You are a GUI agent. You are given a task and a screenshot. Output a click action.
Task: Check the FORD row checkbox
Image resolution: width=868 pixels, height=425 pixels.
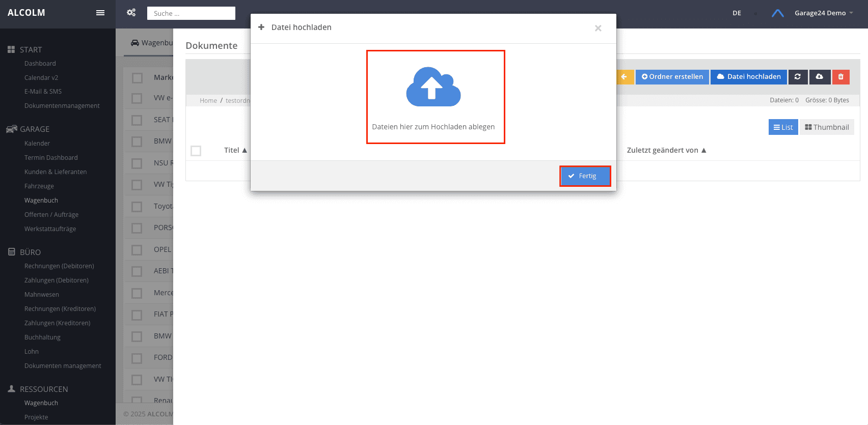click(x=137, y=358)
